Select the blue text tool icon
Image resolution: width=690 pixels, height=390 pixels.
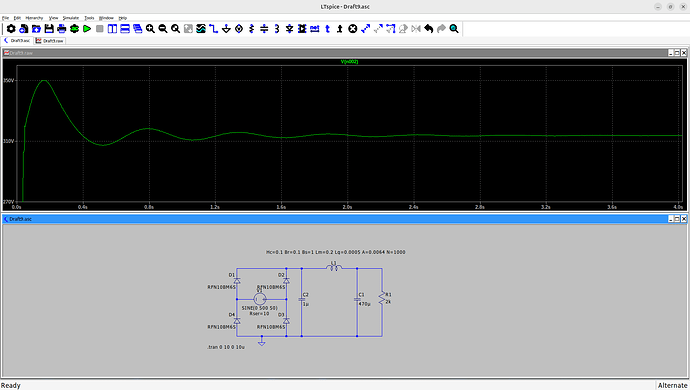pyautogui.click(x=327, y=29)
